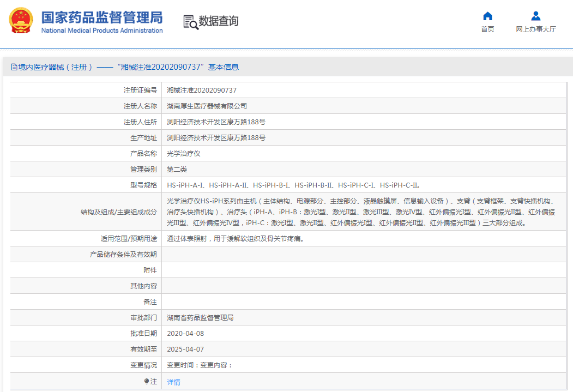Select registration number 湘械注准20202090737 value
573x392 pixels.
202,91
